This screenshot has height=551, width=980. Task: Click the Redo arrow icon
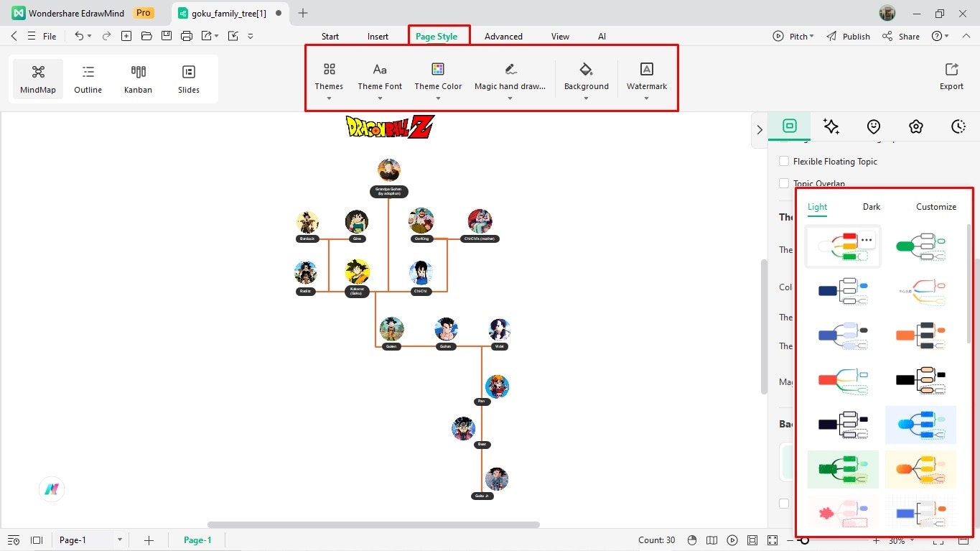coord(106,36)
